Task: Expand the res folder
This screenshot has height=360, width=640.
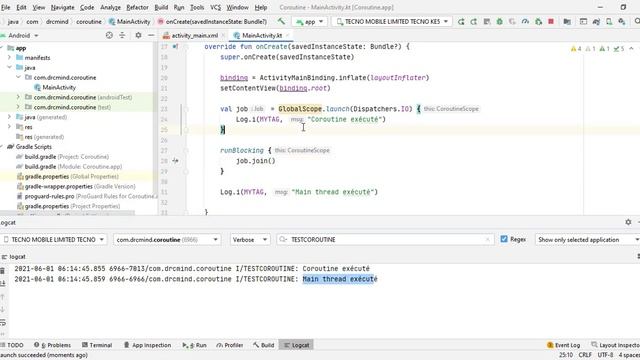Action: point(9,127)
